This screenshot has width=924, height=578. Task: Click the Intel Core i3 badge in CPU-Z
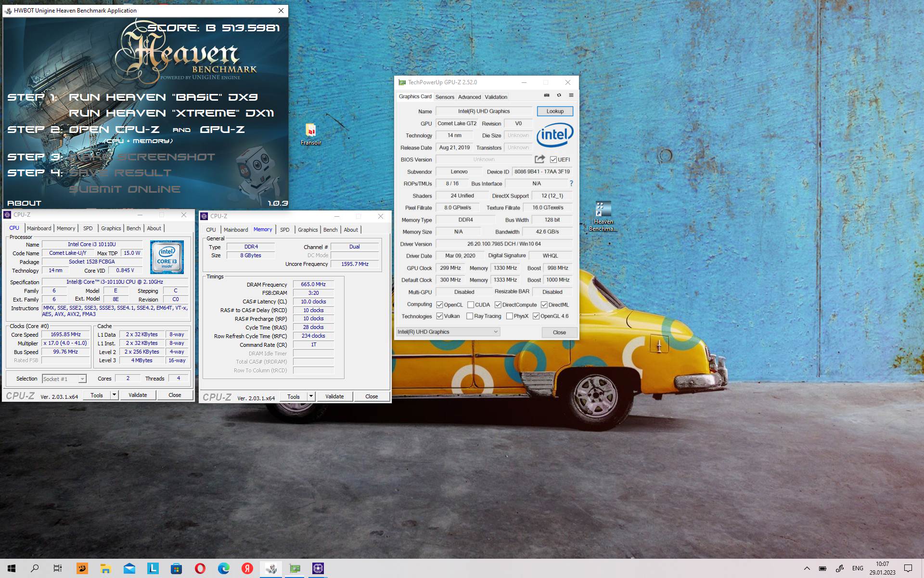(x=167, y=257)
